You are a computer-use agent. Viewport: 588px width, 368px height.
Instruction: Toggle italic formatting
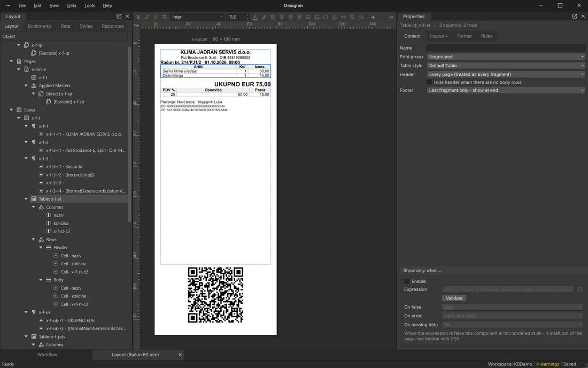(x=146, y=17)
